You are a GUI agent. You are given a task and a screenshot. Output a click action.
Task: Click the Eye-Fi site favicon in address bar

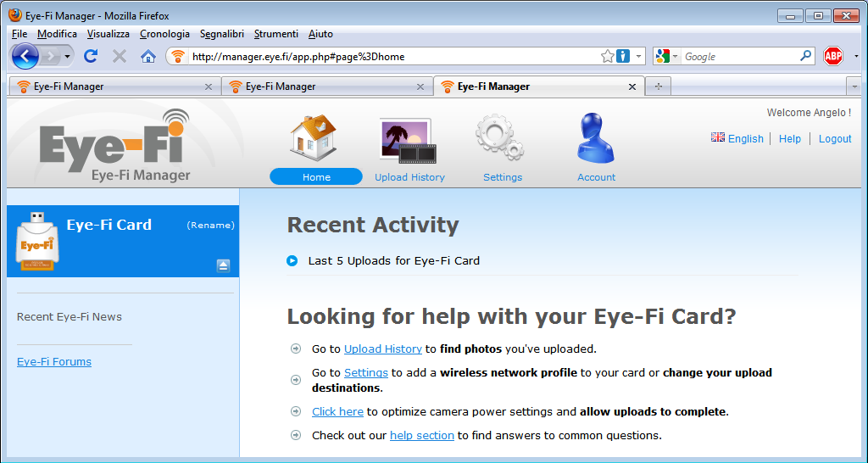177,57
